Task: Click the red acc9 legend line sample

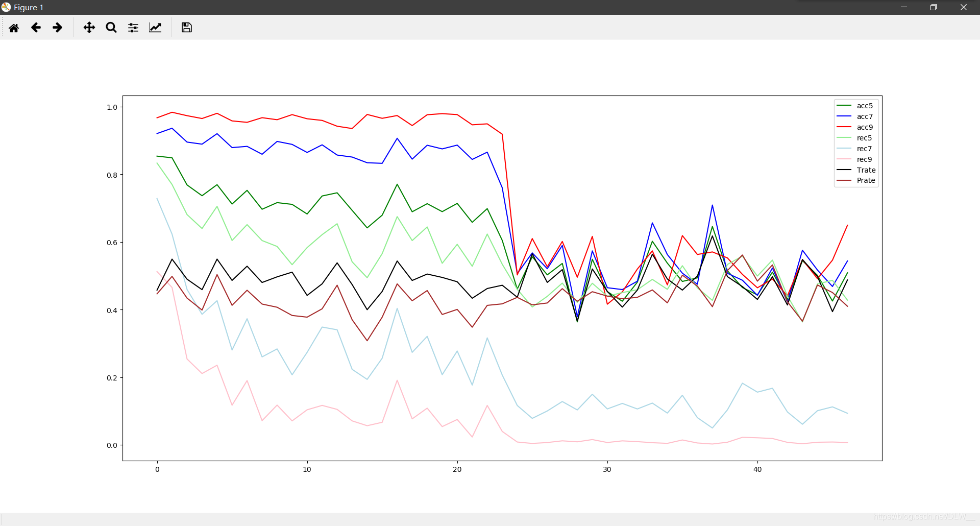Action: [x=844, y=127]
